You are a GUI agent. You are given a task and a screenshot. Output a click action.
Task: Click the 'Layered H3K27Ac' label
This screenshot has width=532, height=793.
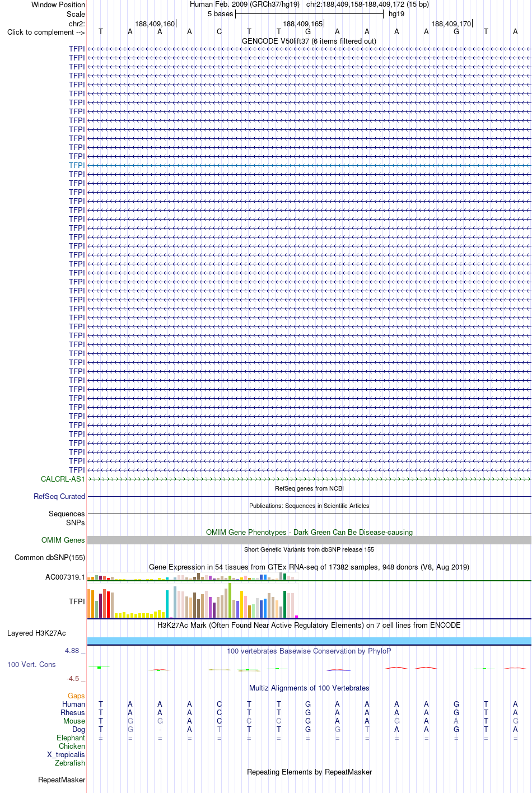click(x=36, y=633)
